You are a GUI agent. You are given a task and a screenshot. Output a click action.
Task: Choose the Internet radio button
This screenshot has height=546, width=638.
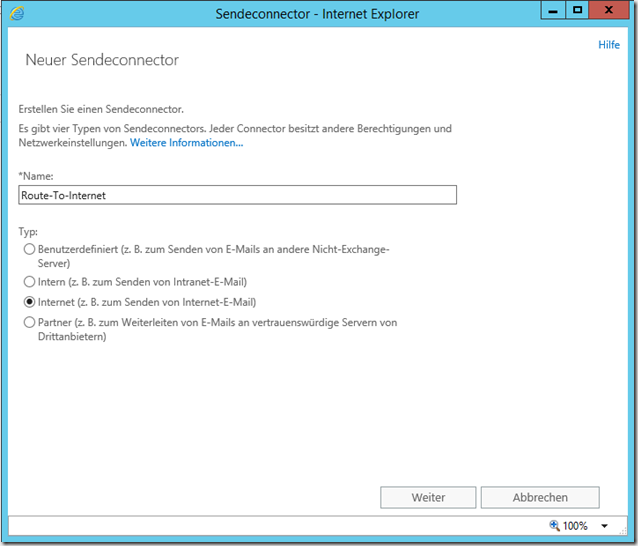(29, 302)
